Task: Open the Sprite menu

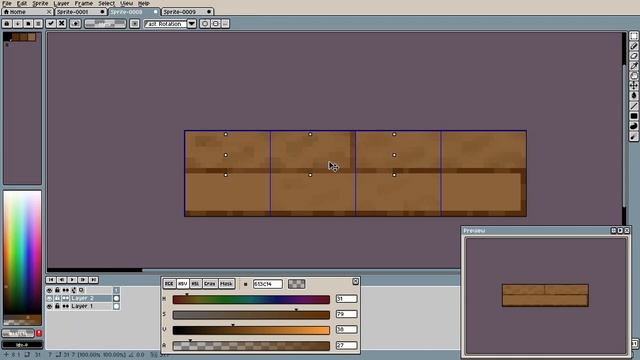Action: click(x=40, y=3)
